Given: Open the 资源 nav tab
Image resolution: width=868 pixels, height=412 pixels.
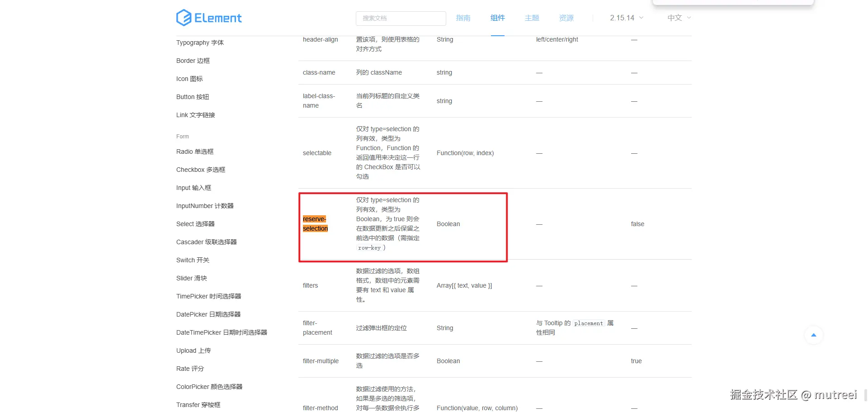Looking at the screenshot, I should (x=566, y=18).
